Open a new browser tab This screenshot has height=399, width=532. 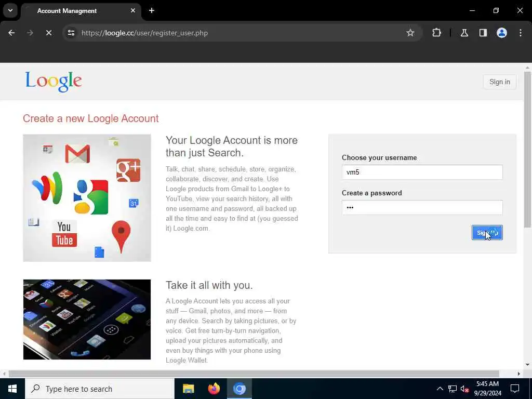click(152, 10)
